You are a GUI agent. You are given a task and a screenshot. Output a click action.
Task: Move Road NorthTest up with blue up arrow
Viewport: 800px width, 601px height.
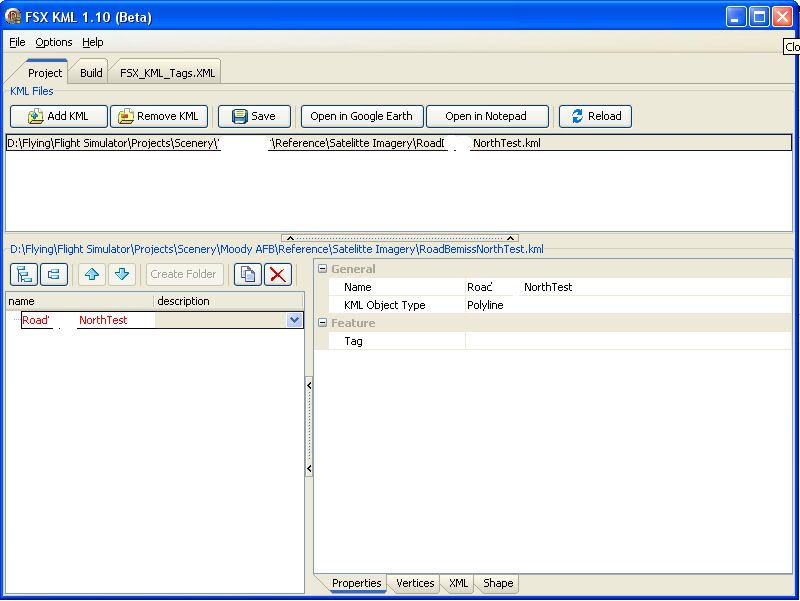[91, 274]
